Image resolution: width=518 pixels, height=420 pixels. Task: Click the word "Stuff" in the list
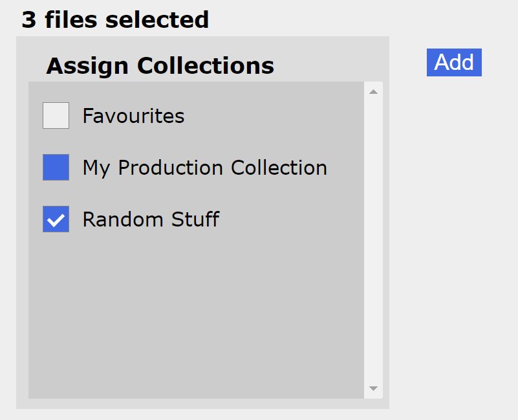tap(195, 219)
